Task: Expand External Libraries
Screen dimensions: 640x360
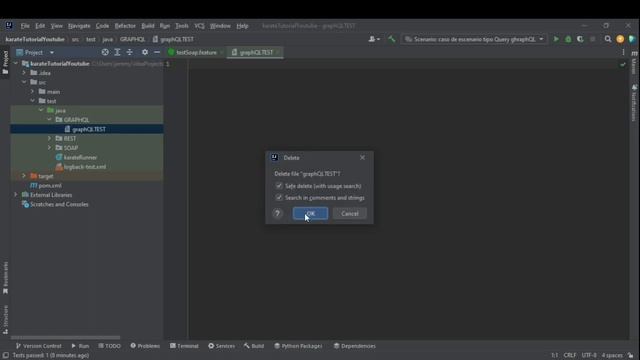Action: pyautogui.click(x=16, y=195)
